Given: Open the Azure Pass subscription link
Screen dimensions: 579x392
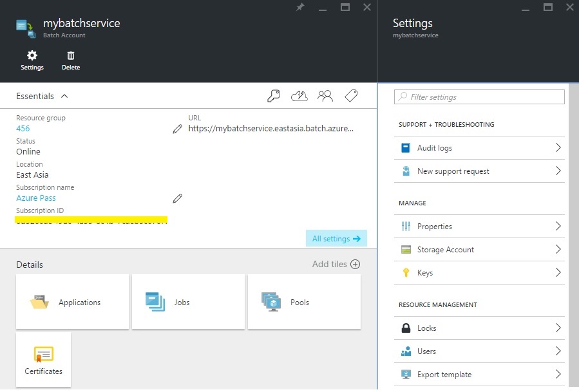Looking at the screenshot, I should click(x=36, y=198).
